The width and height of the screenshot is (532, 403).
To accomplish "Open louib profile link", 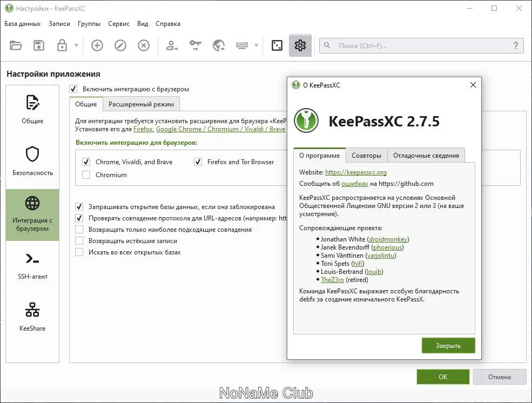I will pyautogui.click(x=374, y=272).
